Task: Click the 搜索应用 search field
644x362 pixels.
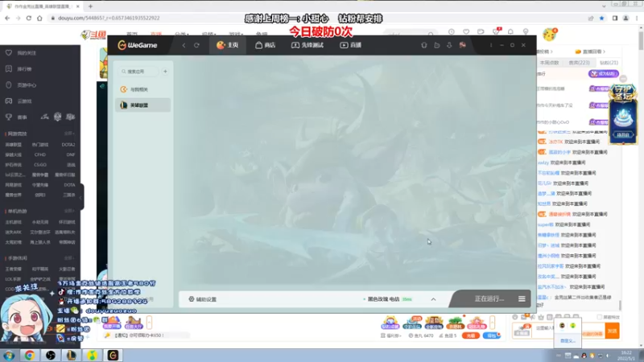Action: (x=138, y=72)
